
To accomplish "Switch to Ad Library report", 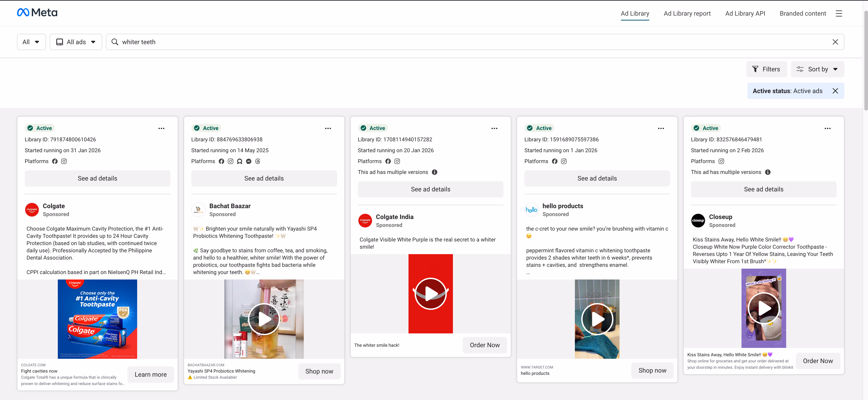I will (x=687, y=13).
